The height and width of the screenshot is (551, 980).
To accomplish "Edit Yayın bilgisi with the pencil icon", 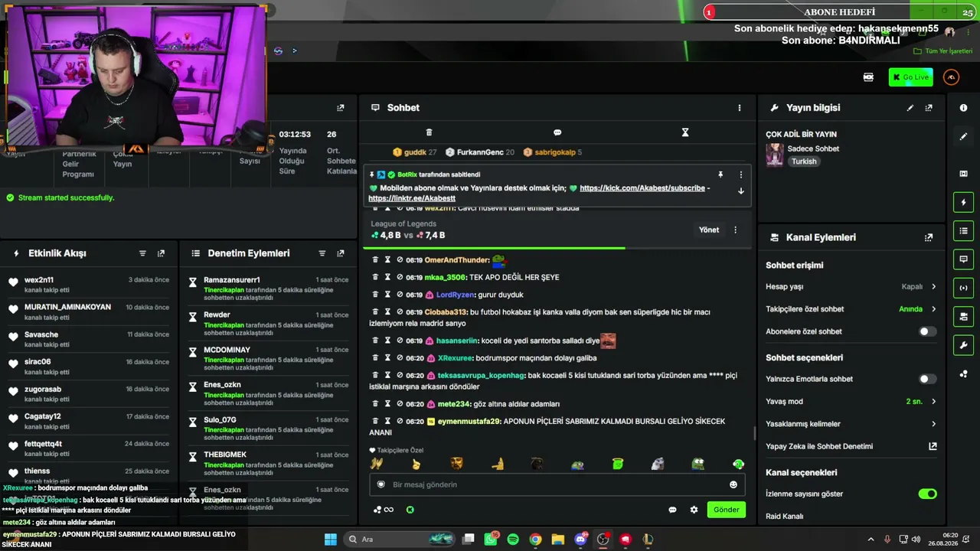I will pos(910,108).
